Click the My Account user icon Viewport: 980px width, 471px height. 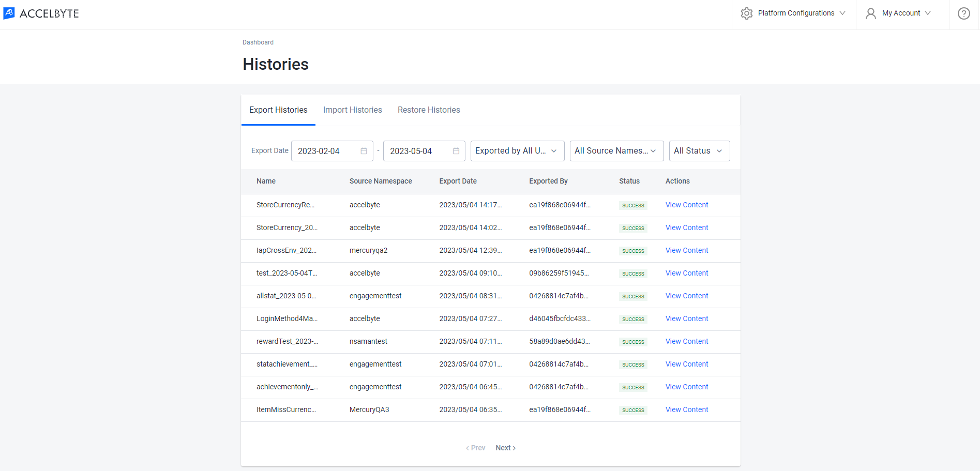871,13
